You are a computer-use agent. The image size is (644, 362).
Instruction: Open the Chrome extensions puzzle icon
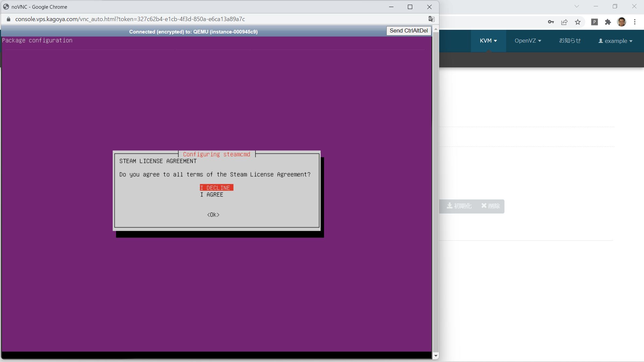click(608, 22)
